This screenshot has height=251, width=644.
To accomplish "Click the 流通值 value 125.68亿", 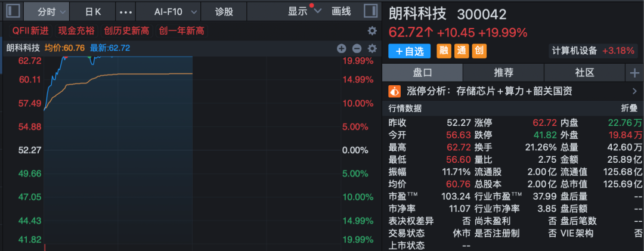I will click(x=623, y=172).
